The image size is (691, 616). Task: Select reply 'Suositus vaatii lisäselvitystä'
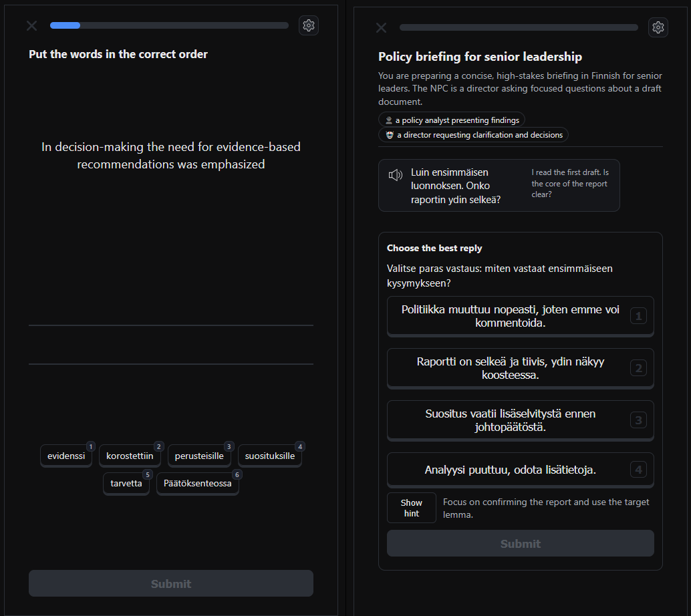(520, 420)
